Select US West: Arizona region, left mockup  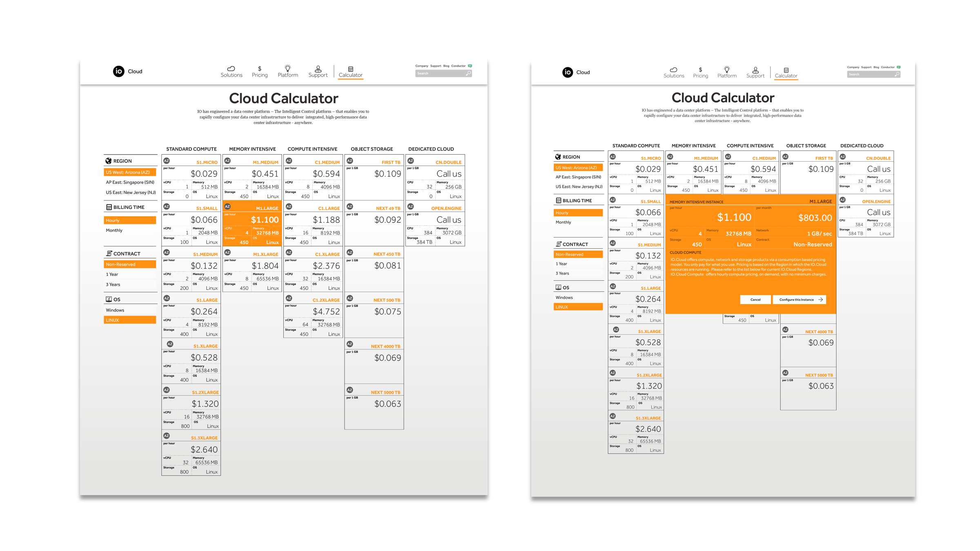(130, 172)
